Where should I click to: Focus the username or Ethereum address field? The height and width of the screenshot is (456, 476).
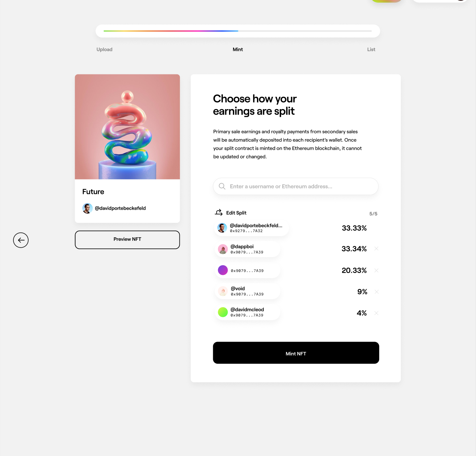[x=296, y=186]
